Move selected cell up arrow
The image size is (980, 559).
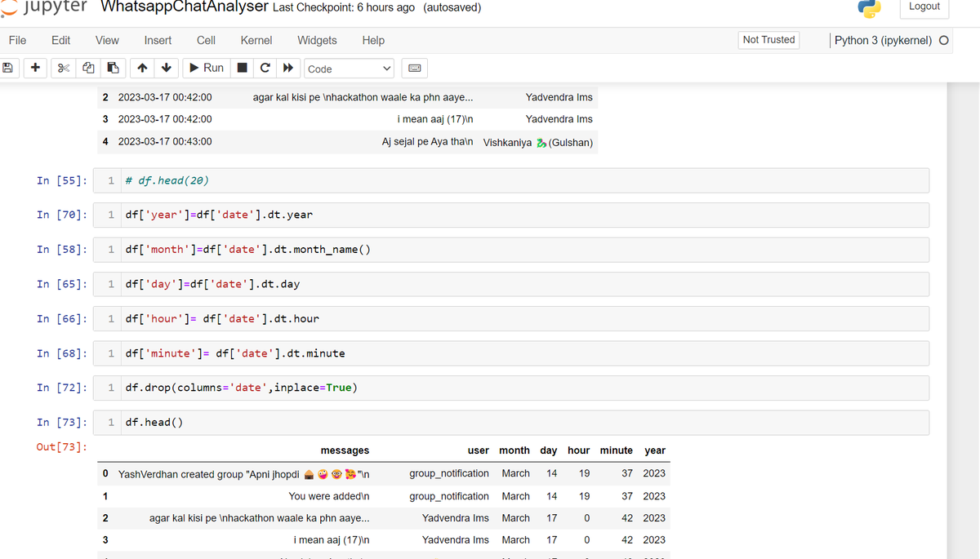142,68
